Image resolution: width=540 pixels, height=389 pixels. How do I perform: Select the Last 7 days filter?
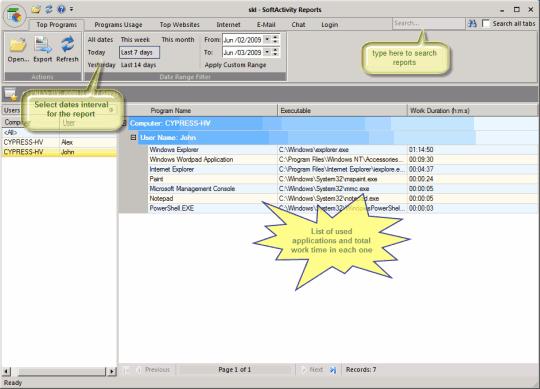click(x=139, y=52)
